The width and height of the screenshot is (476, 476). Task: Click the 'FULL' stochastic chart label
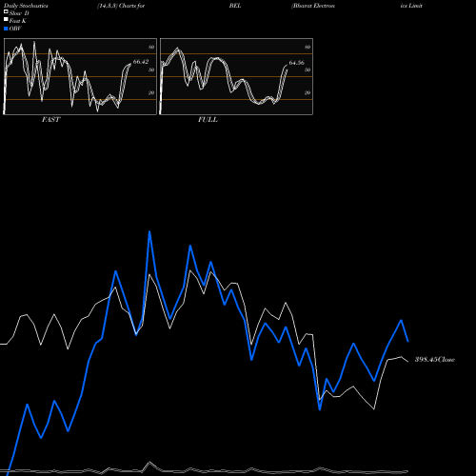tap(208, 120)
